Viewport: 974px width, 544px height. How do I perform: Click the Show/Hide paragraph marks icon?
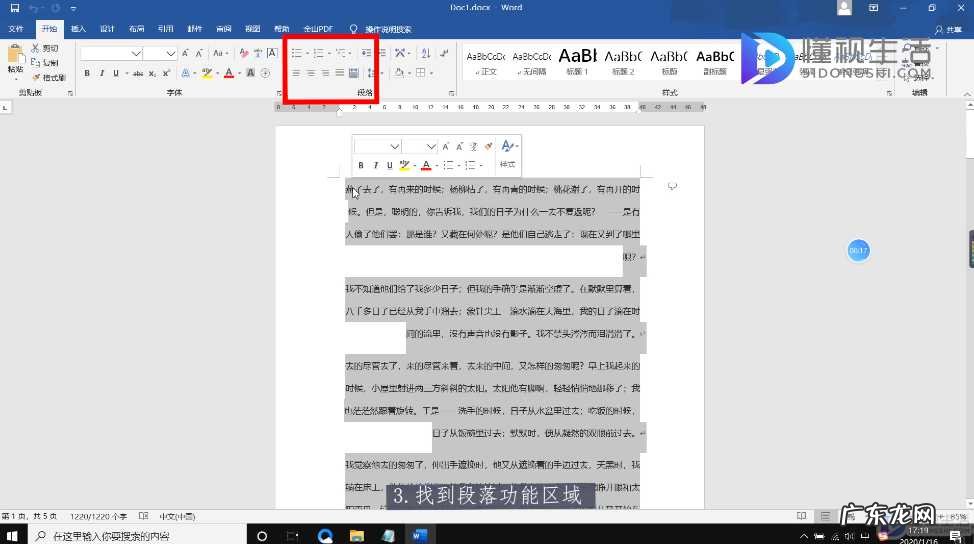tap(444, 53)
